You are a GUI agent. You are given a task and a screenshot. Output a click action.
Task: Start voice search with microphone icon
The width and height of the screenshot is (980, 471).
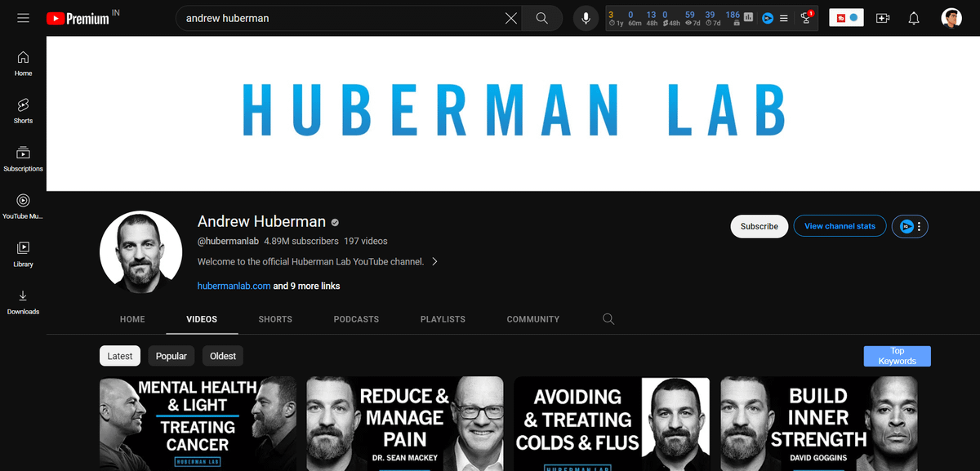click(x=586, y=18)
